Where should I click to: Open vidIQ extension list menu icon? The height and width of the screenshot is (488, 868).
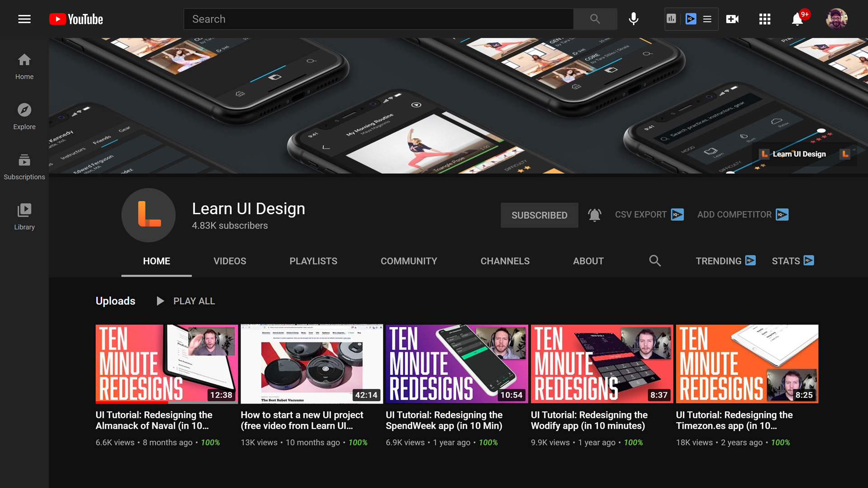[x=708, y=19]
